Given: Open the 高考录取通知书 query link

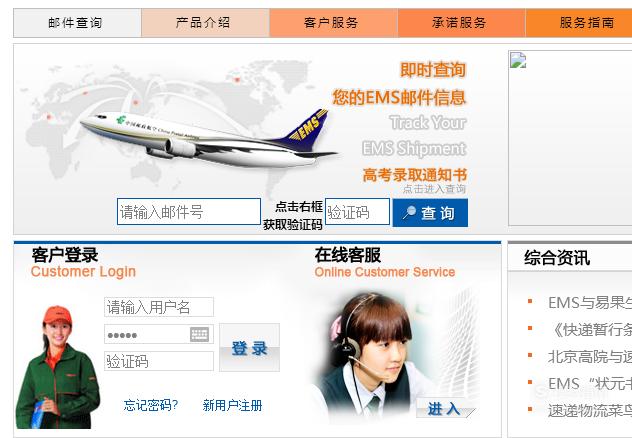Looking at the screenshot, I should point(415,175).
